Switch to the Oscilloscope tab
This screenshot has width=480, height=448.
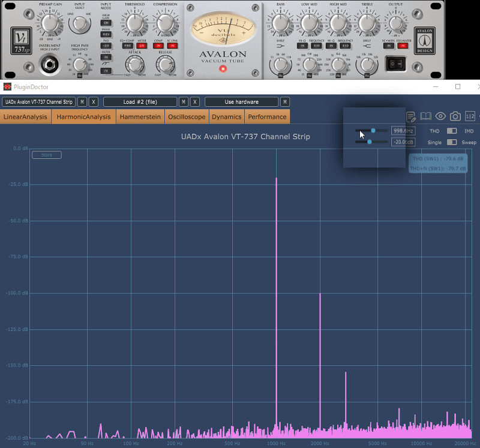pyautogui.click(x=187, y=116)
